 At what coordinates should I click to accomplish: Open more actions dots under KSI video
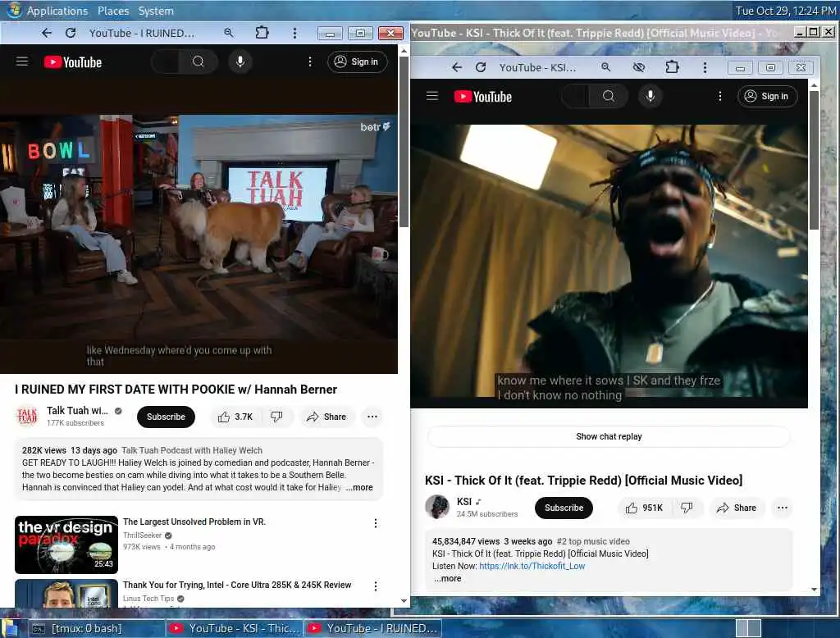(x=782, y=508)
